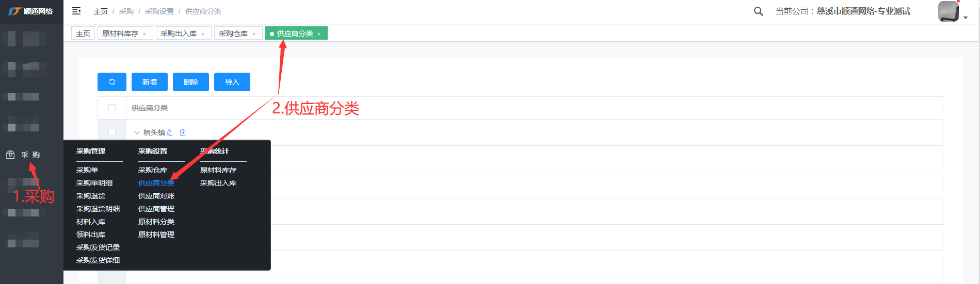Collapse the 桥头镇 tree row

click(x=137, y=132)
